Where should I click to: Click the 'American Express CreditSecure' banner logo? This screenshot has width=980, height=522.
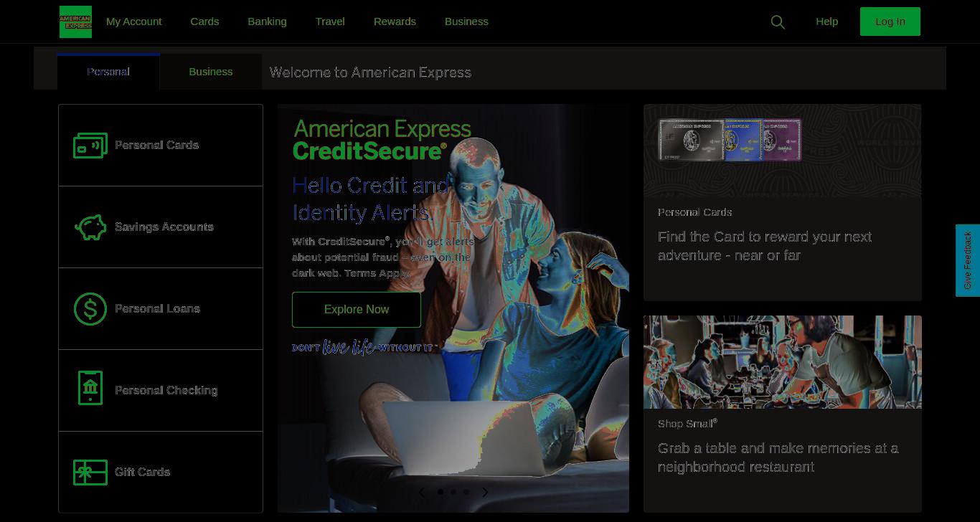coord(382,139)
